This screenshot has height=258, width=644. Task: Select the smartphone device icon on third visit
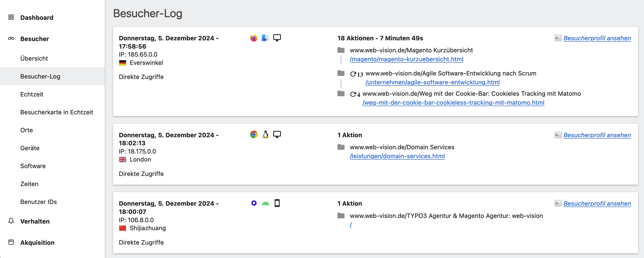[x=277, y=203]
